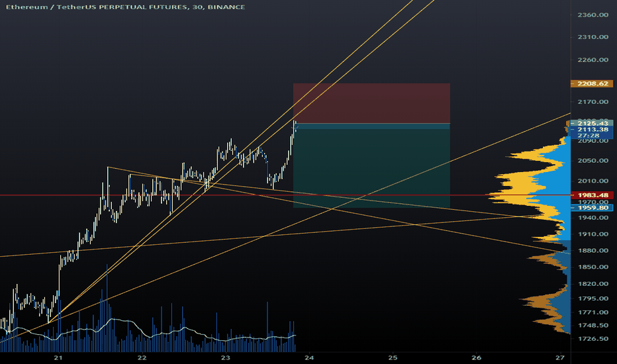Click the 2360.00 price axis value
Viewport: 617px width, 364px height.
(x=593, y=15)
